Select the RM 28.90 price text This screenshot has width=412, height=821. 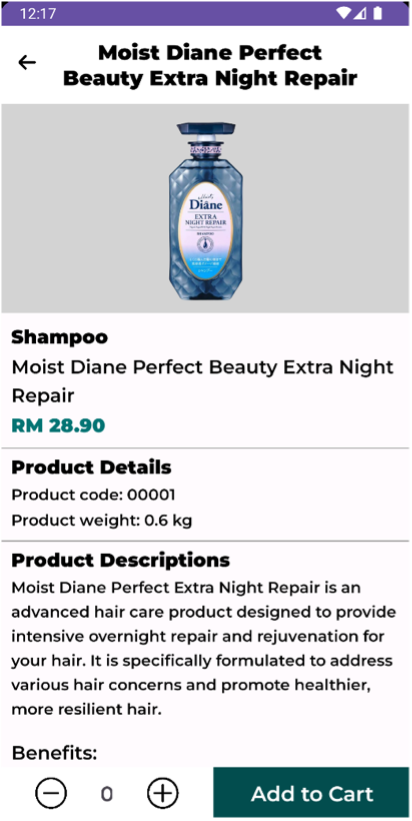(58, 426)
